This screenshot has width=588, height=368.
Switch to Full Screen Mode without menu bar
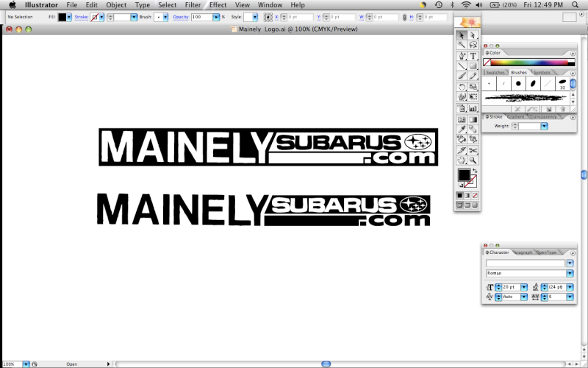[475, 205]
